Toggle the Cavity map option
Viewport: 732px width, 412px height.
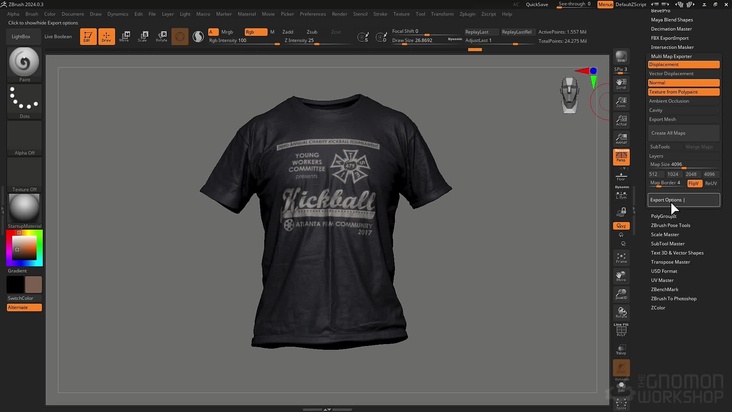coord(683,110)
